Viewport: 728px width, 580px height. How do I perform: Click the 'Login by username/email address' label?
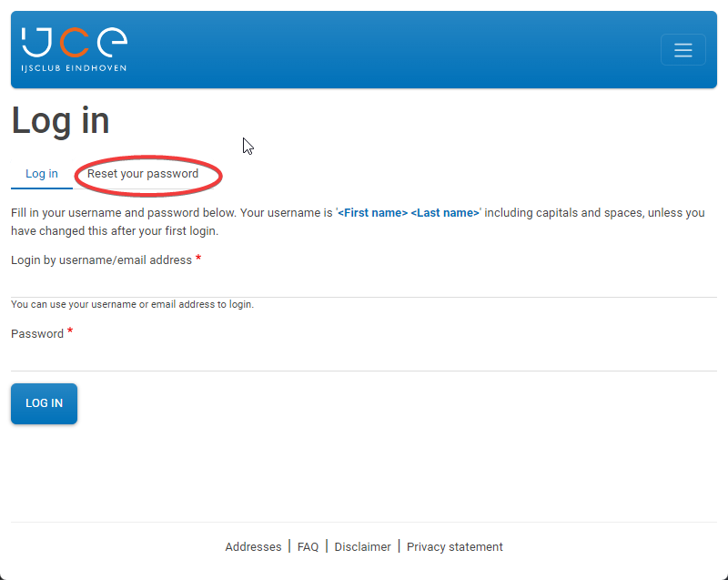[101, 260]
